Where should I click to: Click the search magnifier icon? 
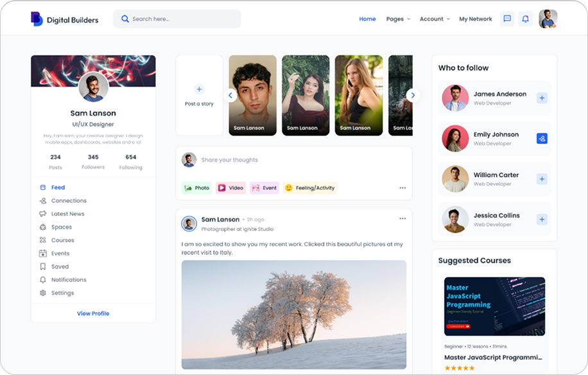pos(125,19)
